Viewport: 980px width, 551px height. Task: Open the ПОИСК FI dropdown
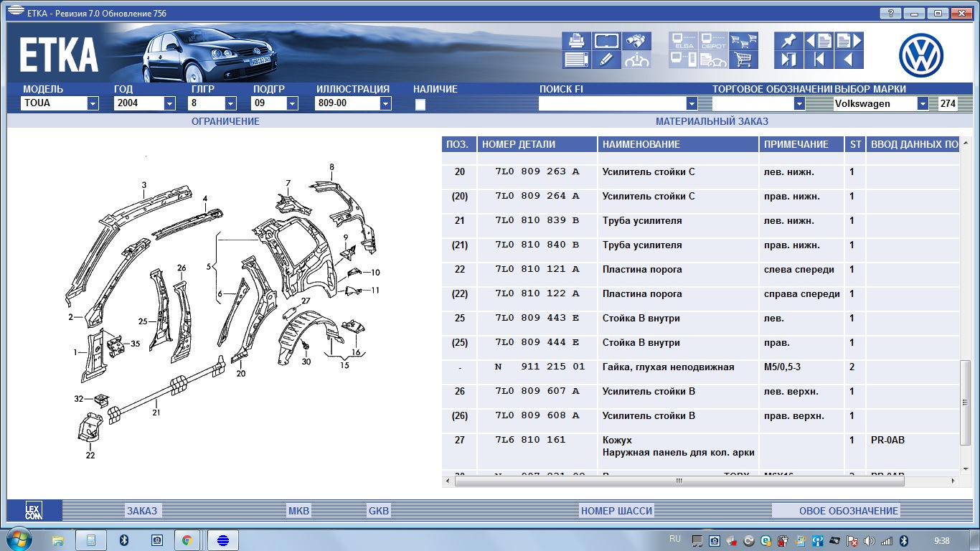pos(692,103)
